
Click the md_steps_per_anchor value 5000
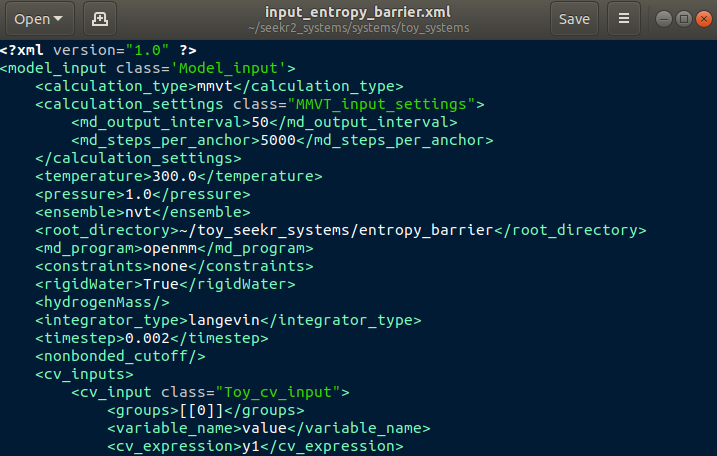(278, 140)
